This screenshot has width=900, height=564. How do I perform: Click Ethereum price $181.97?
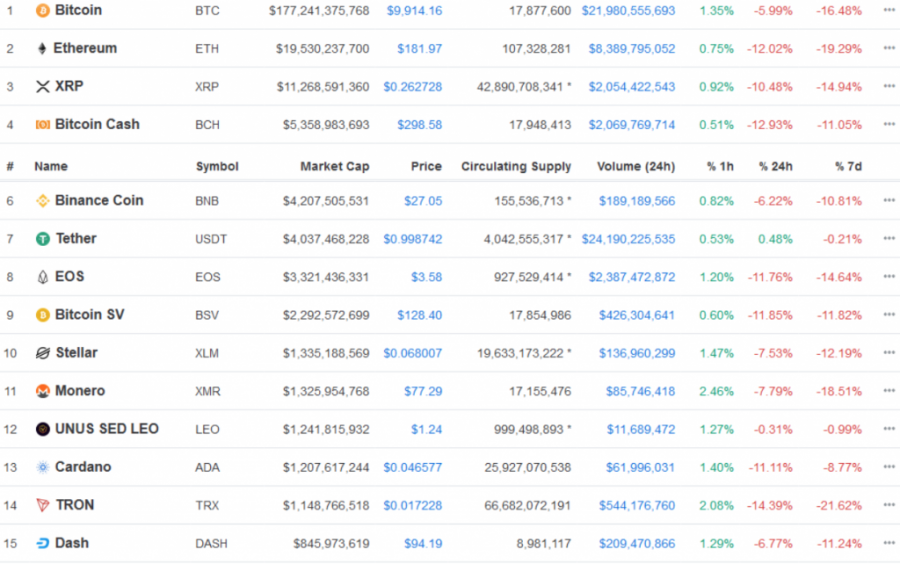pos(420,49)
